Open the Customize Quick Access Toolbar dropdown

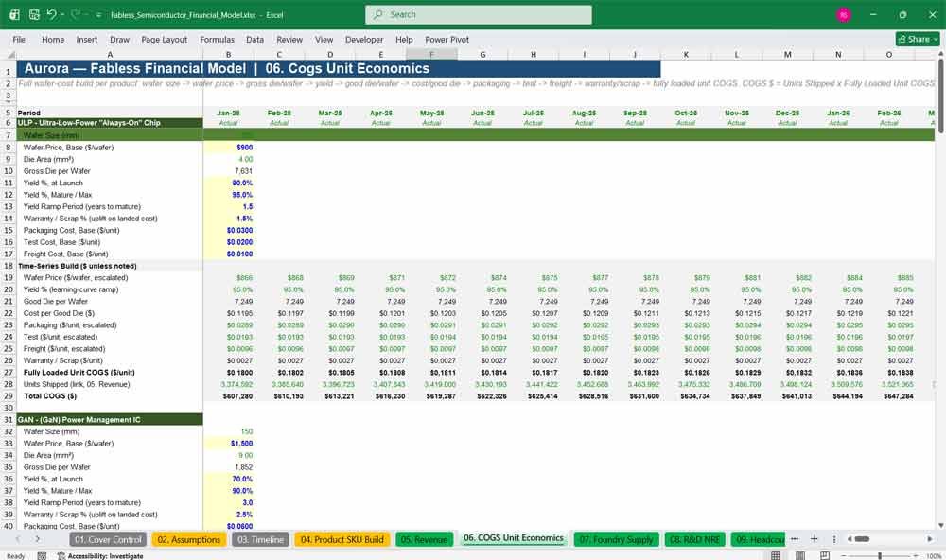tap(98, 14)
